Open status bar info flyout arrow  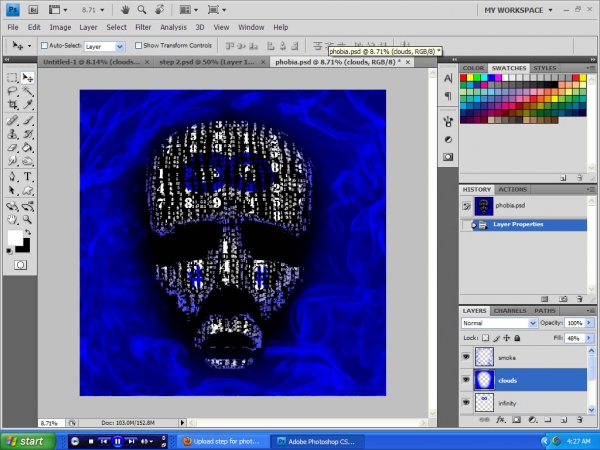coord(182,422)
